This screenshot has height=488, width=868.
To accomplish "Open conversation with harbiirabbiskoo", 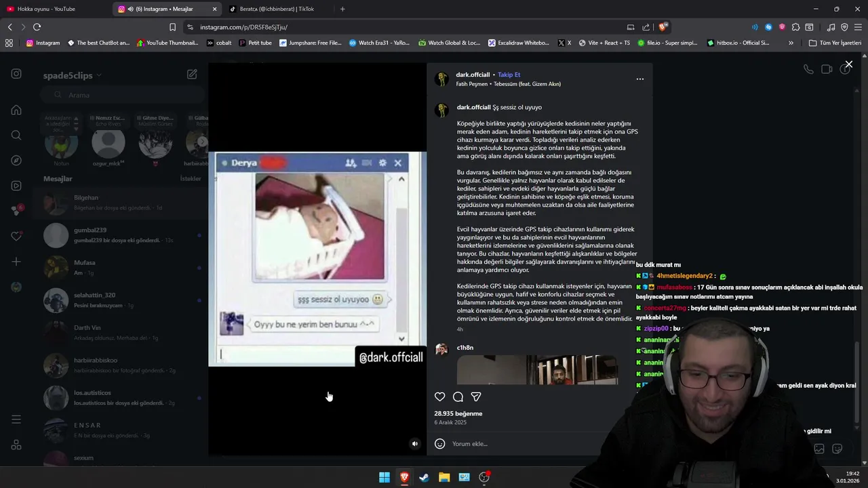I will (123, 365).
